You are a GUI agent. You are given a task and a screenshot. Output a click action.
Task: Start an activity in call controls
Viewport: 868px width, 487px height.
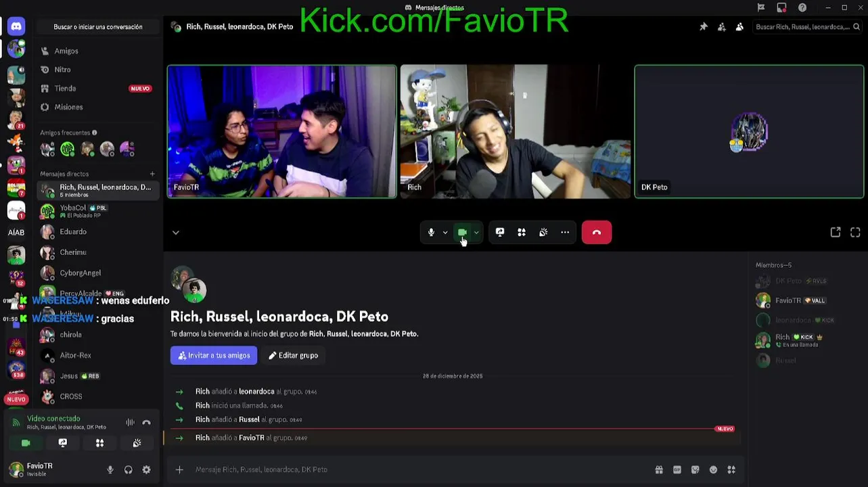click(x=522, y=232)
